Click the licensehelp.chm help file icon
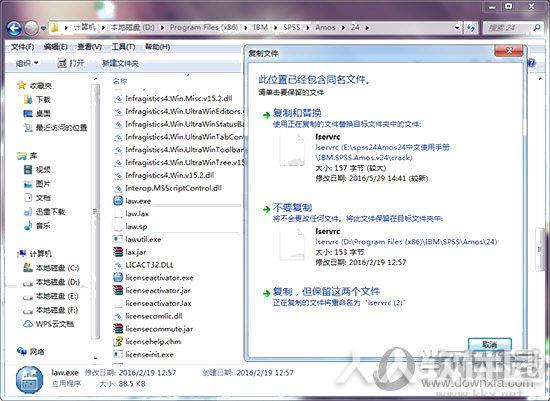The image size is (550, 401). (118, 341)
